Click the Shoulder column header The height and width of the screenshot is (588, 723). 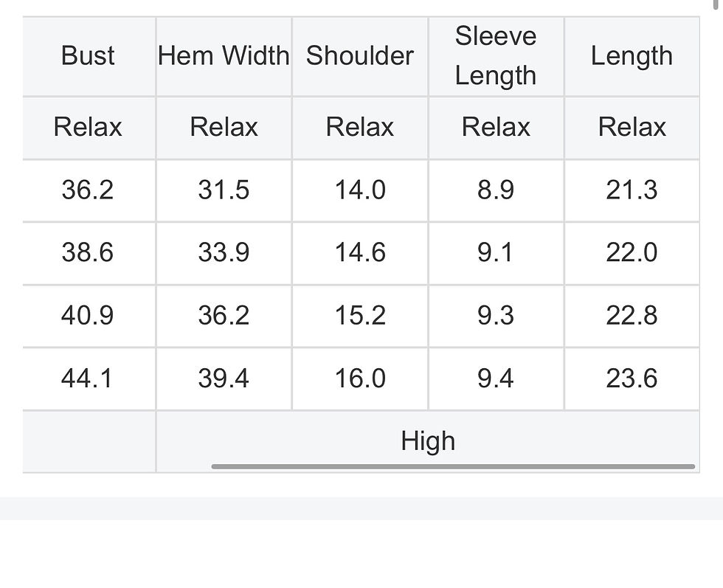coord(360,56)
